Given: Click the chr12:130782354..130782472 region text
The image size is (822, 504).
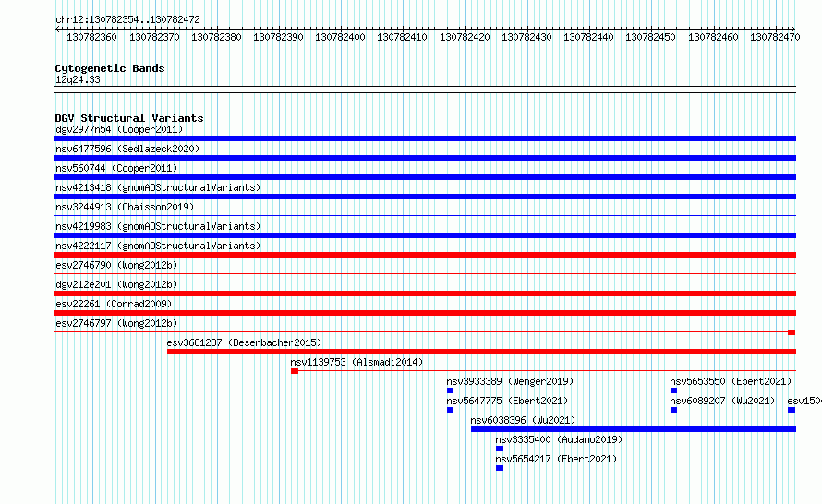Looking at the screenshot, I should tap(127, 19).
